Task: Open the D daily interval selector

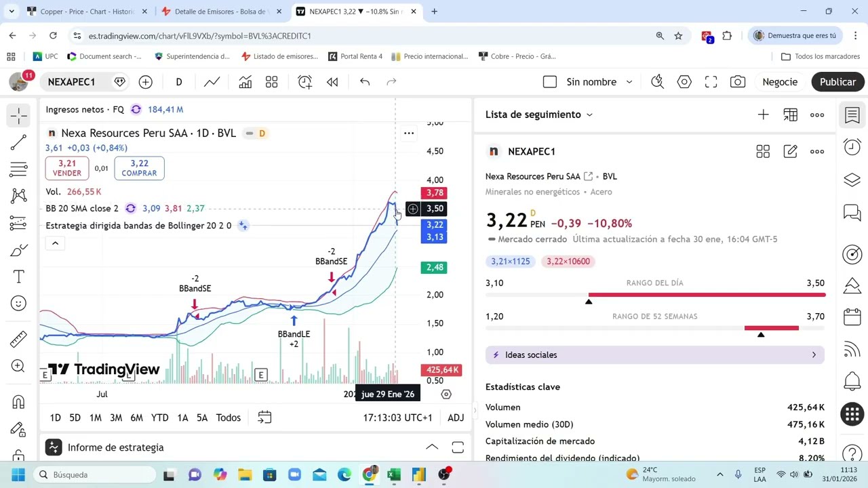Action: (179, 82)
